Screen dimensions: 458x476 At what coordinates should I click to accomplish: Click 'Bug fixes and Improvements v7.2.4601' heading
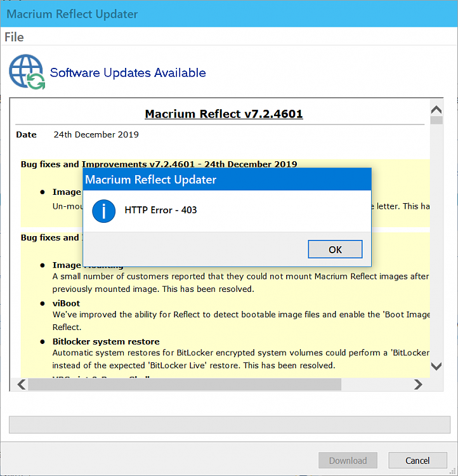pos(159,164)
